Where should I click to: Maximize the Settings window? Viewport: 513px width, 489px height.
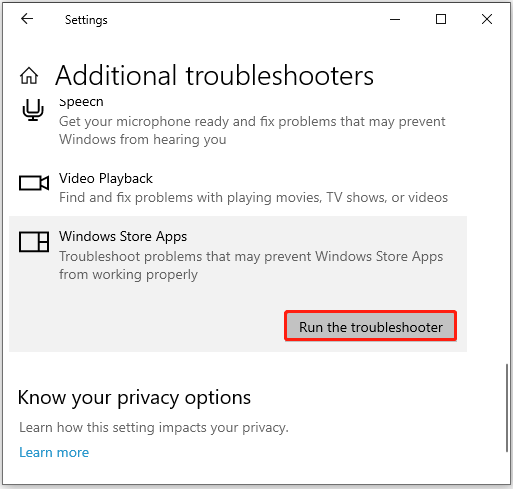pos(441,19)
